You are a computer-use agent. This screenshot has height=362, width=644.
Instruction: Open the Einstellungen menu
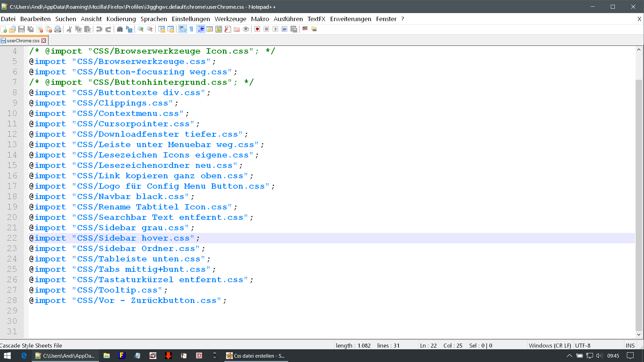[x=191, y=19]
